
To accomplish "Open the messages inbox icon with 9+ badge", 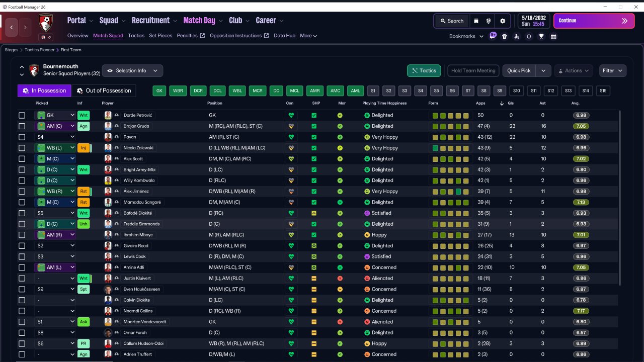I will tap(493, 36).
